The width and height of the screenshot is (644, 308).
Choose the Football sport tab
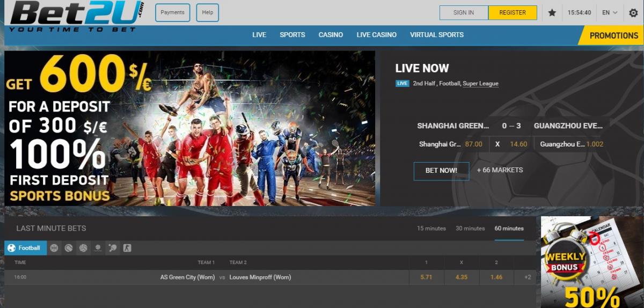click(x=25, y=248)
